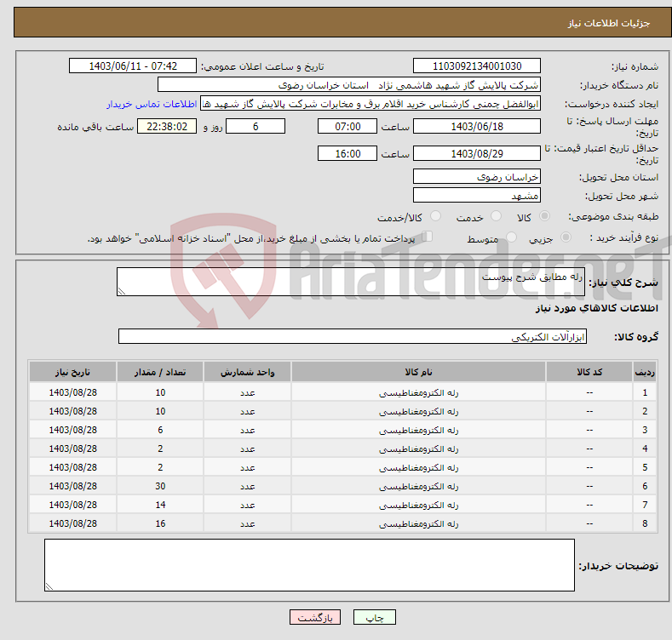Screen dimensions: 672x640
Task: Click the date 1403/08/28 in row 5
Action: 73,467
